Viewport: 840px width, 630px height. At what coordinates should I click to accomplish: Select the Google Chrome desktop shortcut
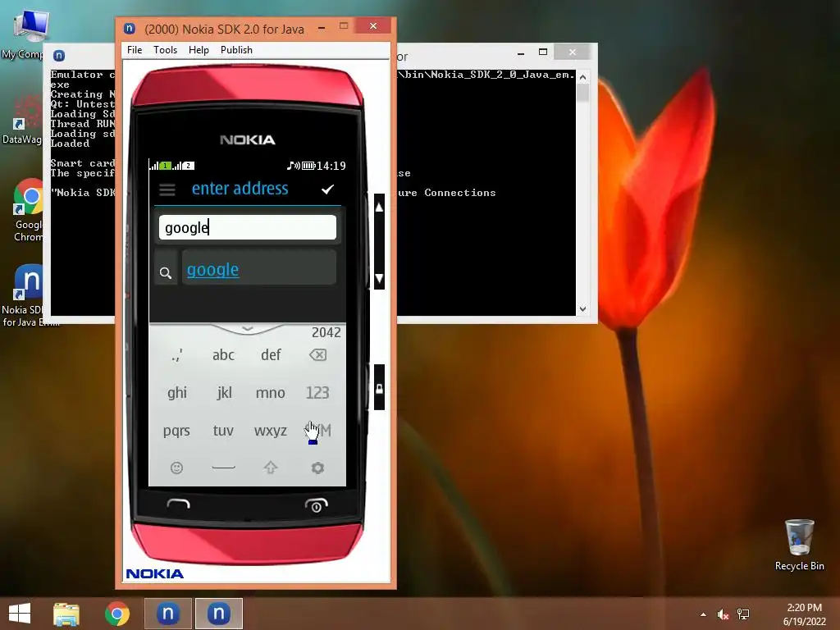tap(28, 210)
